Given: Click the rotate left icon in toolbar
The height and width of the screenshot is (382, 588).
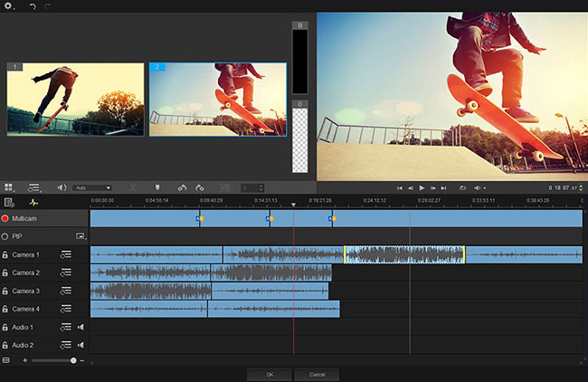Looking at the screenshot, I should (x=182, y=187).
